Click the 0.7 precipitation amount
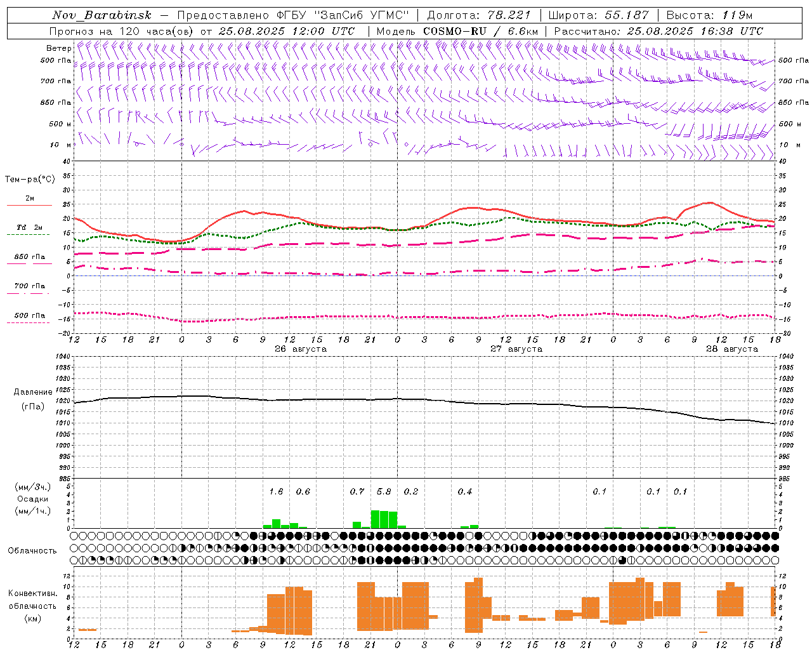 tap(357, 492)
